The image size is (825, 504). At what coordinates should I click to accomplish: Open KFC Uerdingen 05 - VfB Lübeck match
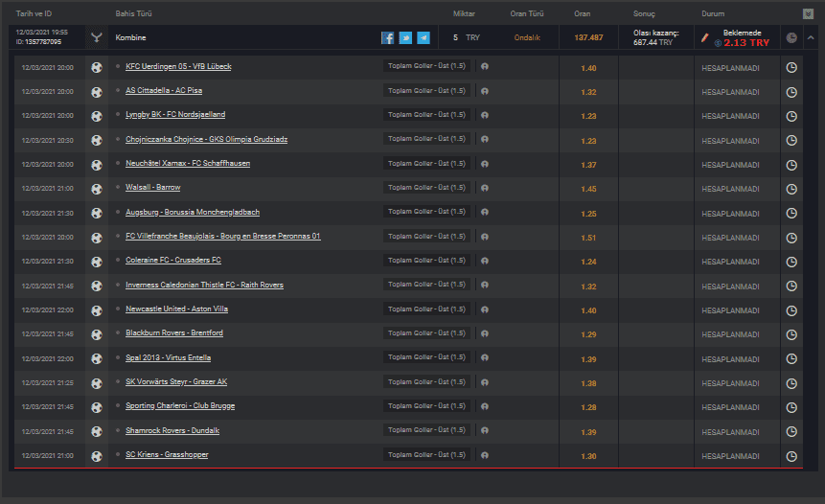click(x=178, y=66)
